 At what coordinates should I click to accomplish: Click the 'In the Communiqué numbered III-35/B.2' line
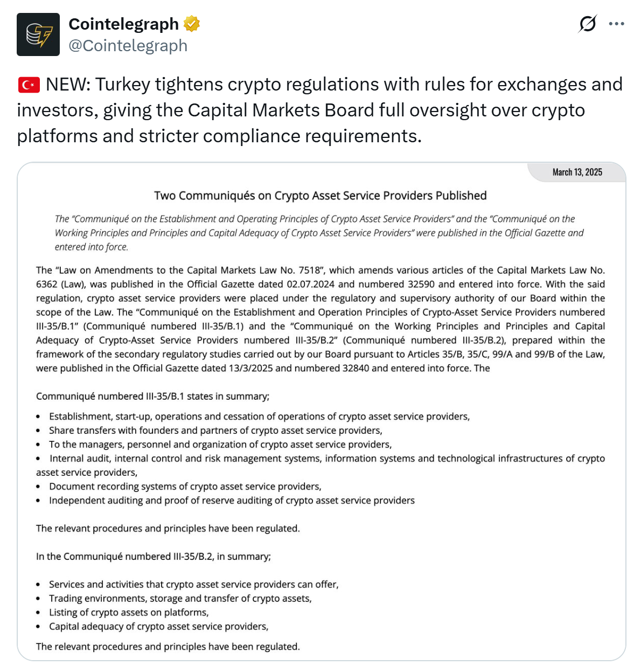click(x=154, y=556)
